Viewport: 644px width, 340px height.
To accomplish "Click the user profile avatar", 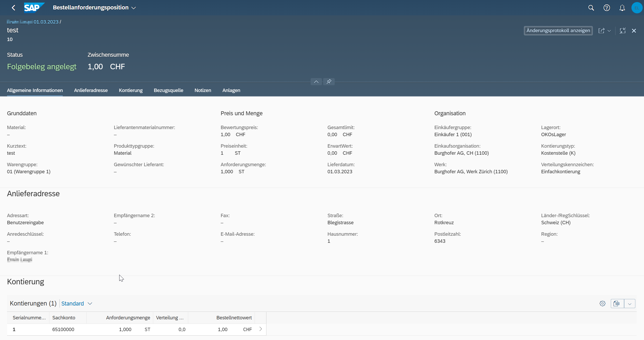I will click(x=637, y=8).
